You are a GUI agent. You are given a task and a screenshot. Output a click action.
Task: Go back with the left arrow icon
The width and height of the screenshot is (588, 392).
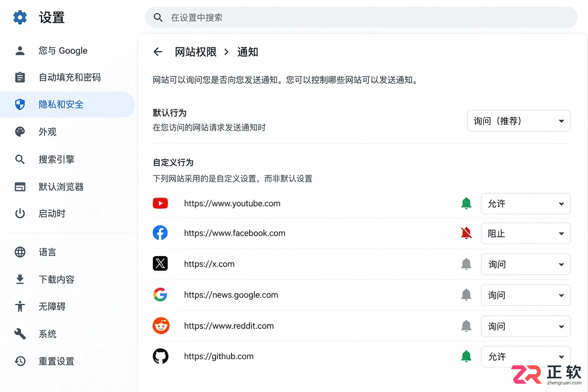(x=158, y=52)
